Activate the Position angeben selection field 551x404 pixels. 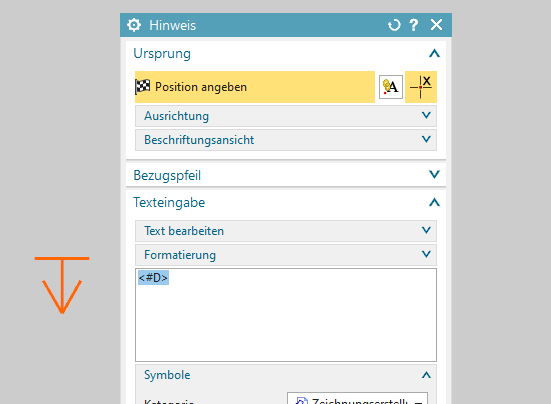pyautogui.click(x=255, y=87)
